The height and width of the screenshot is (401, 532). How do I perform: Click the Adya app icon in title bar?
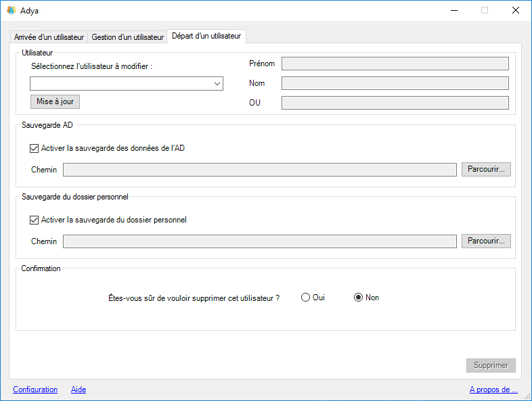coord(11,10)
